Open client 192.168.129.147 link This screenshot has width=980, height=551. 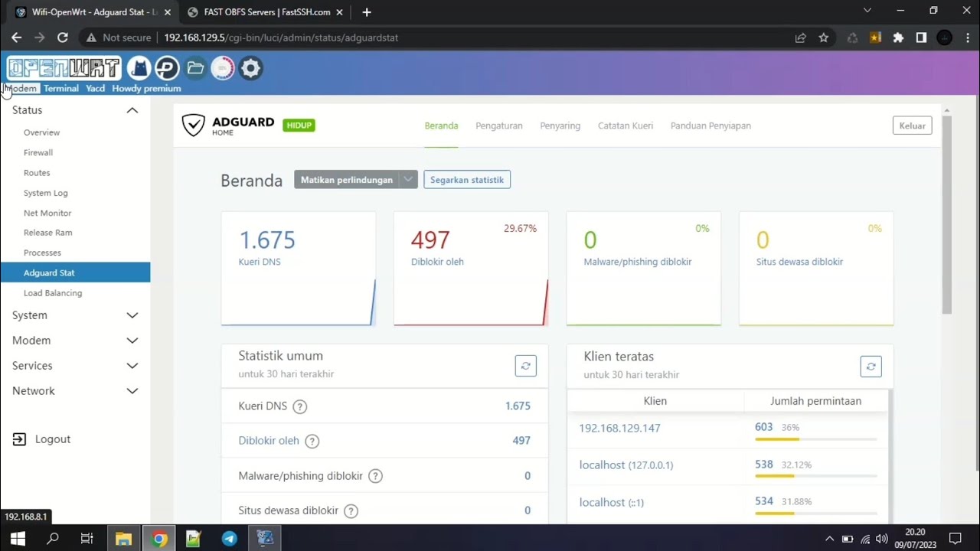click(x=619, y=429)
